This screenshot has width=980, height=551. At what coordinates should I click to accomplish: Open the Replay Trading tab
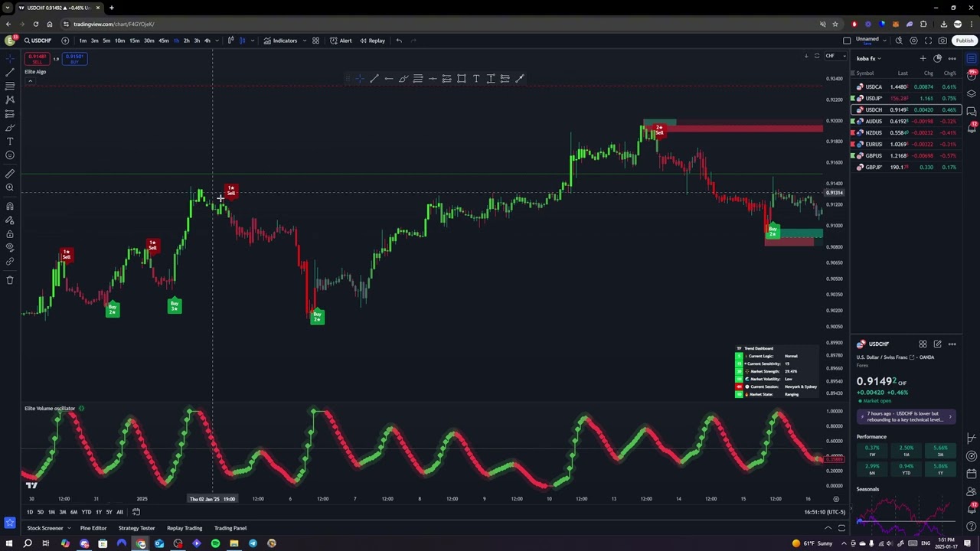pyautogui.click(x=185, y=528)
